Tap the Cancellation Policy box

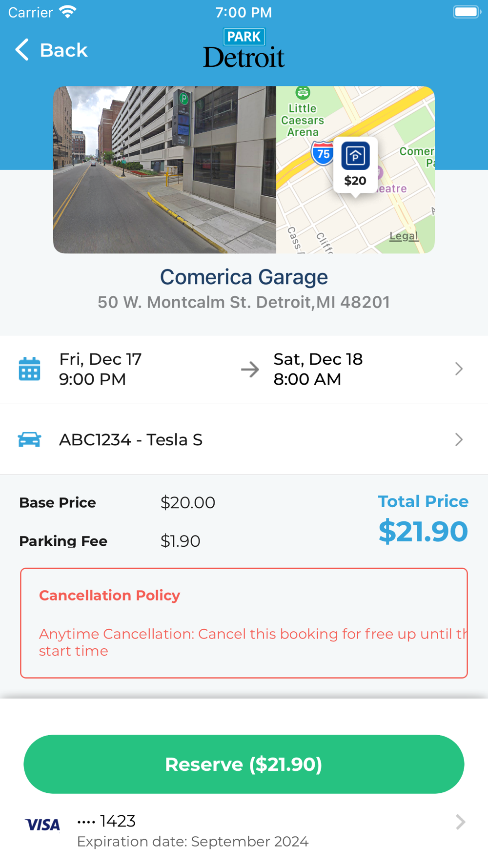click(244, 622)
